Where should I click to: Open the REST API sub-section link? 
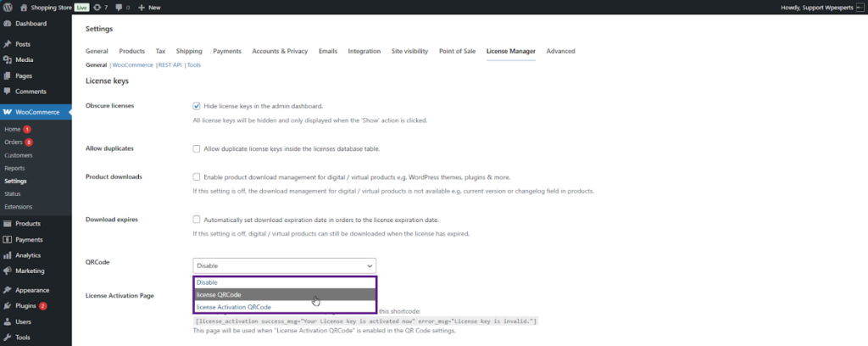pos(170,64)
